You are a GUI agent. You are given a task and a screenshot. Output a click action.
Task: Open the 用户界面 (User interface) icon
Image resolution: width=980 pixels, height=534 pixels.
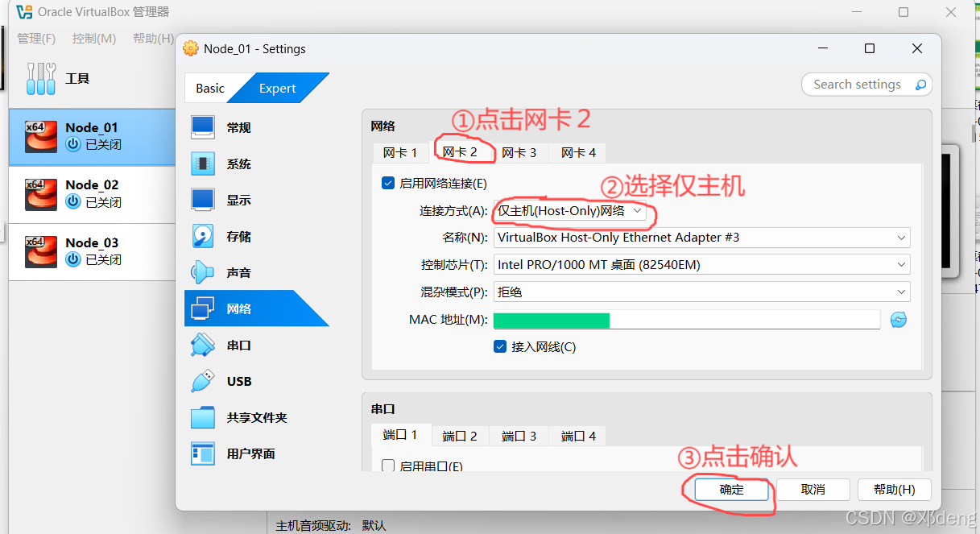click(x=203, y=453)
